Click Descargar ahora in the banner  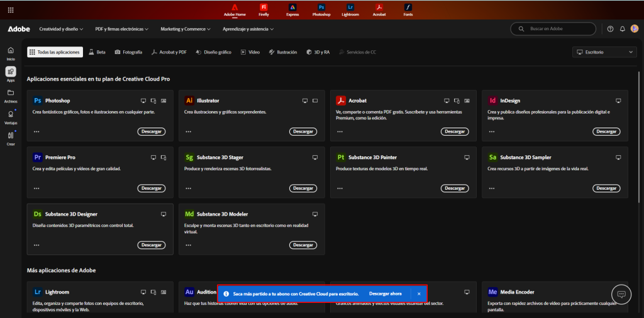[385, 293]
